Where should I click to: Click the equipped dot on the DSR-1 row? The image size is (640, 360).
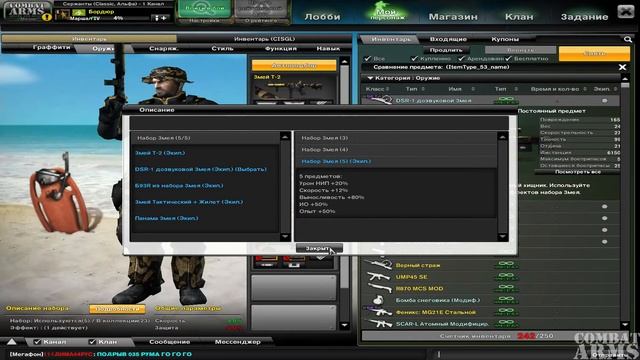[604, 100]
